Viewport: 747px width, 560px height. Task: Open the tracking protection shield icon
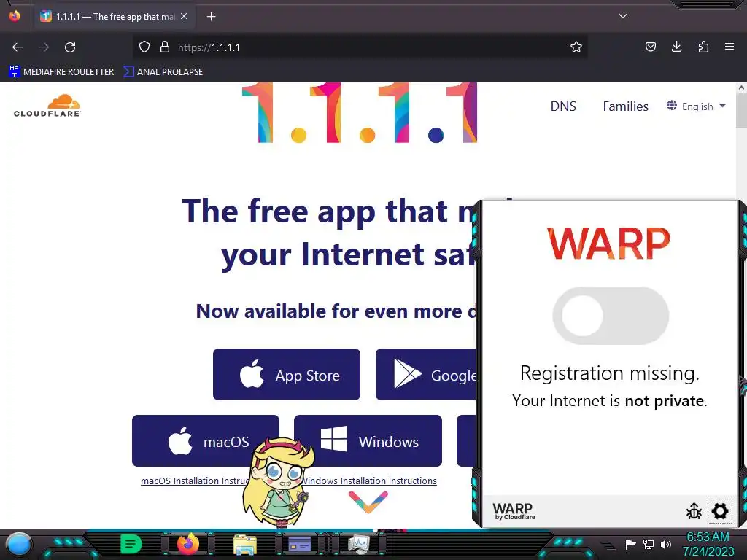click(x=144, y=47)
